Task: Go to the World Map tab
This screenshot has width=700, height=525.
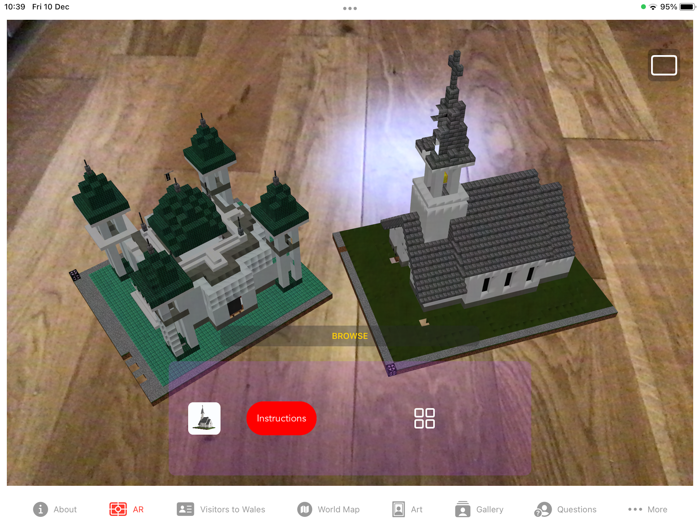Action: (x=329, y=509)
